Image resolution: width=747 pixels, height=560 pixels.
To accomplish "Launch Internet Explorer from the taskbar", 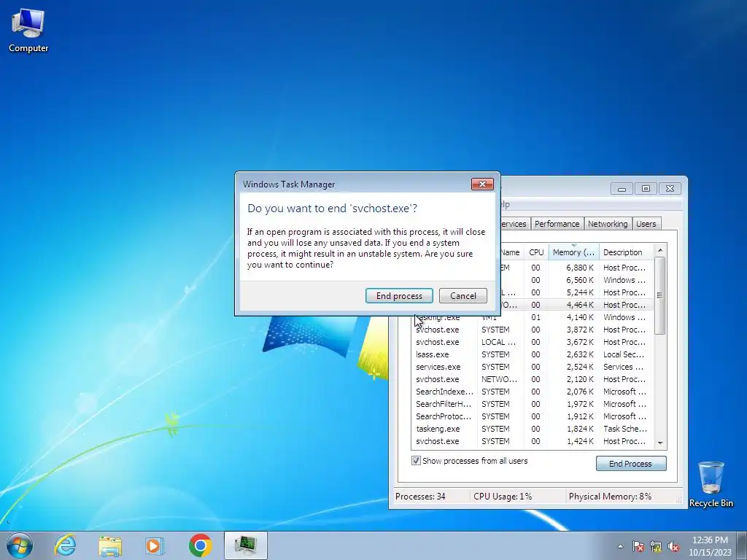I will pyautogui.click(x=65, y=545).
